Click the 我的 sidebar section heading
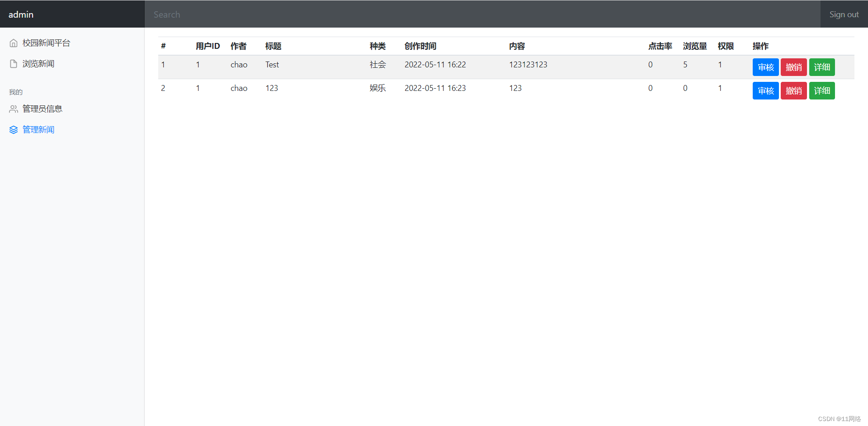Image resolution: width=868 pixels, height=426 pixels. [x=16, y=92]
